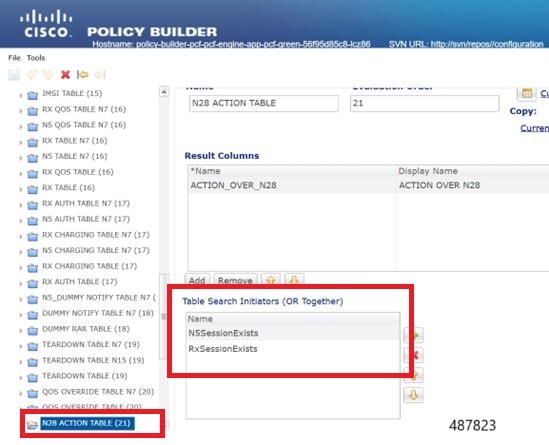Click the red X delete toolbar icon
549x445 pixels.
point(65,75)
